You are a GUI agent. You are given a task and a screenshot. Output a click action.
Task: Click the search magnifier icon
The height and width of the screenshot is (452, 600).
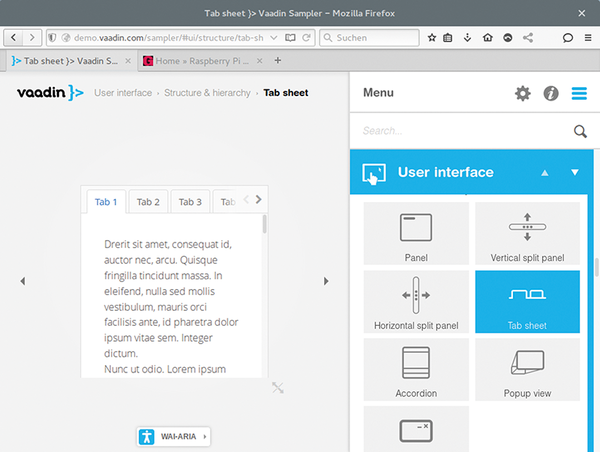point(579,131)
